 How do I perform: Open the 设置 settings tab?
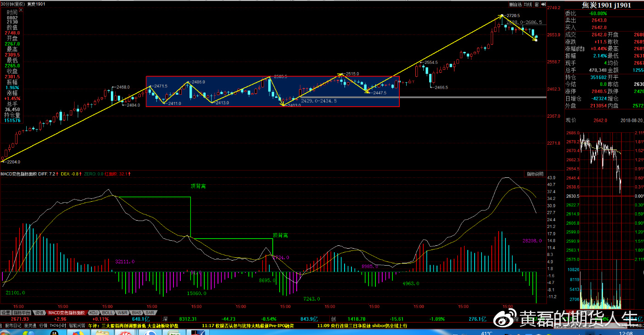[x=6, y=312]
